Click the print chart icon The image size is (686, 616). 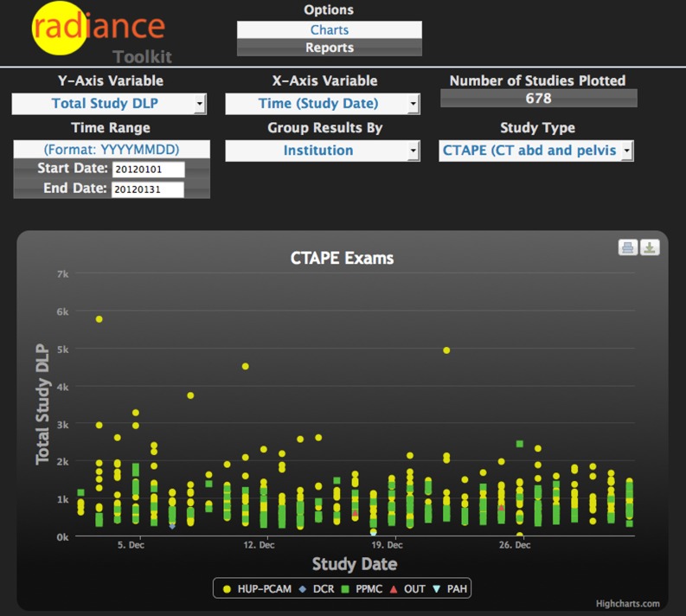(627, 248)
